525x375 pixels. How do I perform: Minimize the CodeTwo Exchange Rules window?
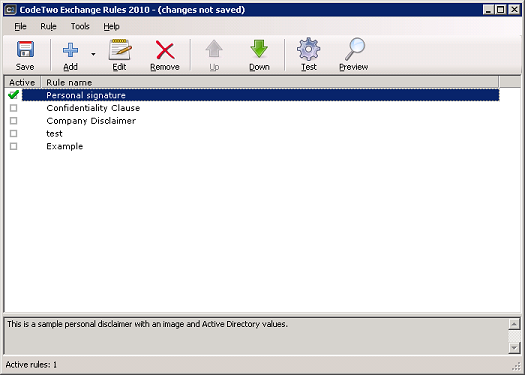click(x=489, y=10)
